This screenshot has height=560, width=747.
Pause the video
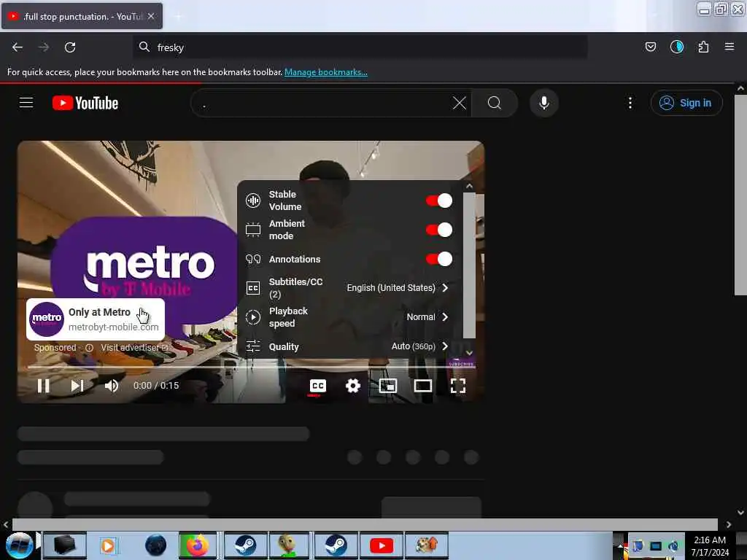43,386
